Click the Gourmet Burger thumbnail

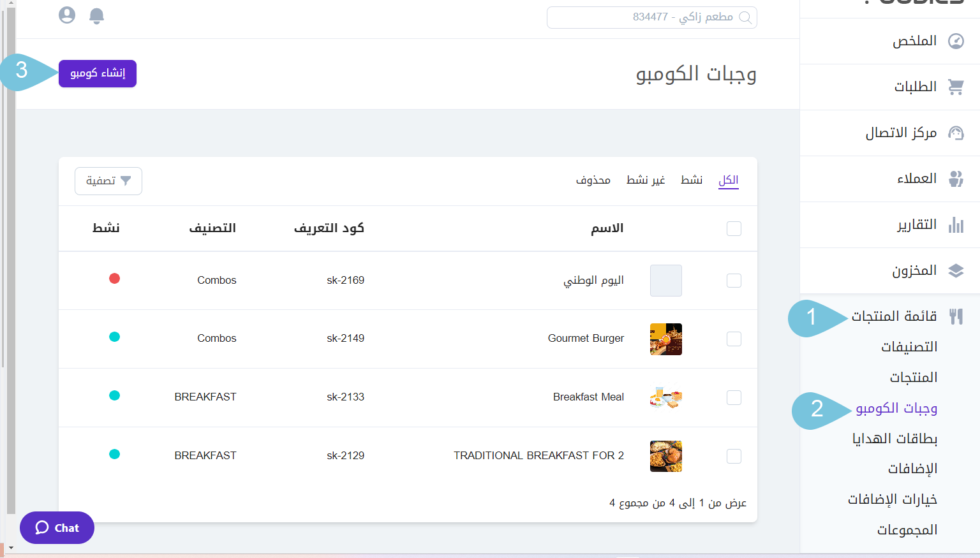[666, 339]
